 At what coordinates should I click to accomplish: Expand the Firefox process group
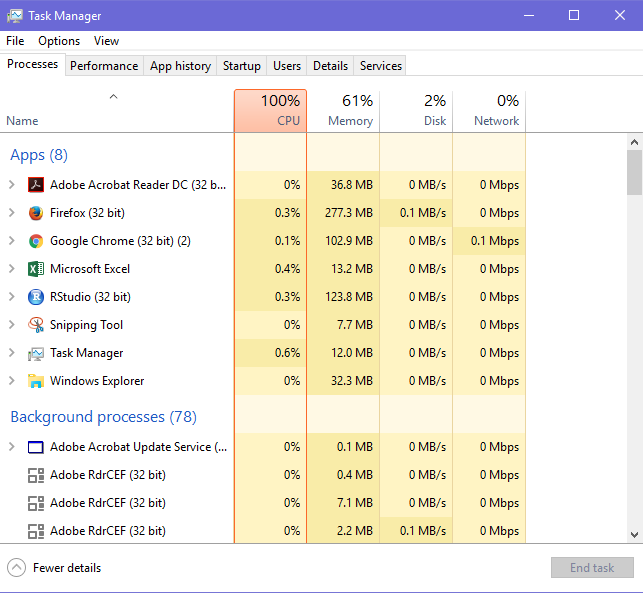(x=12, y=213)
